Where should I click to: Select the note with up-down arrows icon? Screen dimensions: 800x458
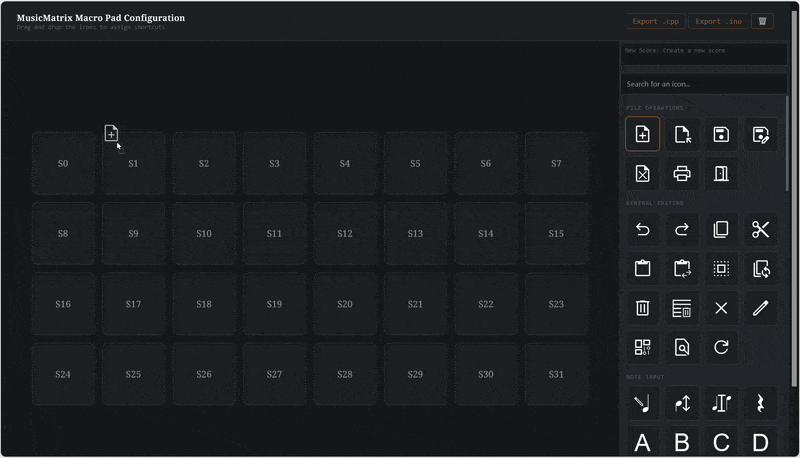click(x=682, y=403)
